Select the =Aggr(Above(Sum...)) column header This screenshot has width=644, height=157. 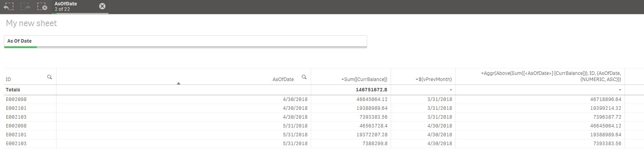point(551,76)
